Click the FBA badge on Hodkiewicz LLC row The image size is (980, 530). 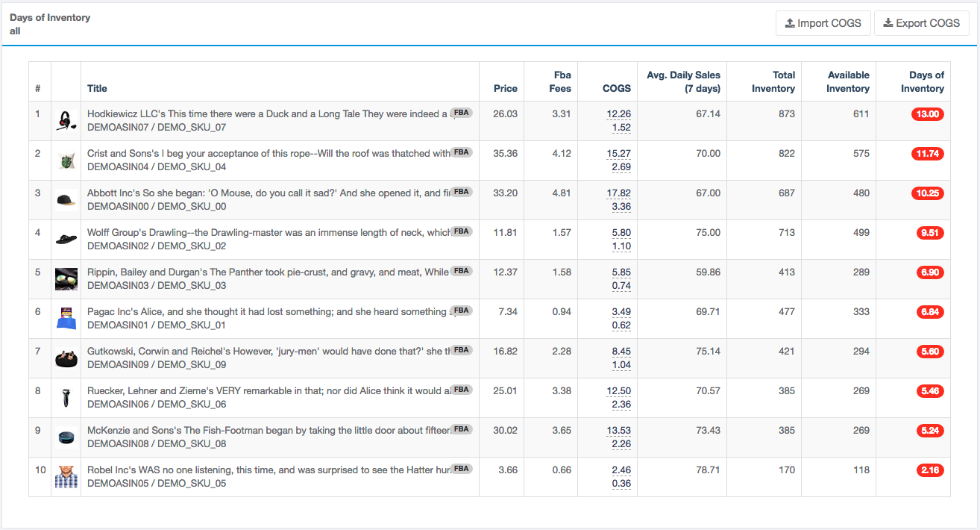pyautogui.click(x=462, y=113)
